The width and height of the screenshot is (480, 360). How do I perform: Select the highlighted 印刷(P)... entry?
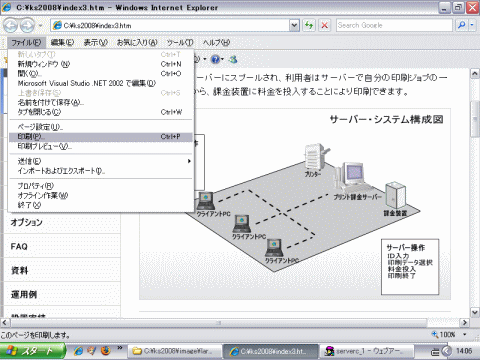(101, 137)
